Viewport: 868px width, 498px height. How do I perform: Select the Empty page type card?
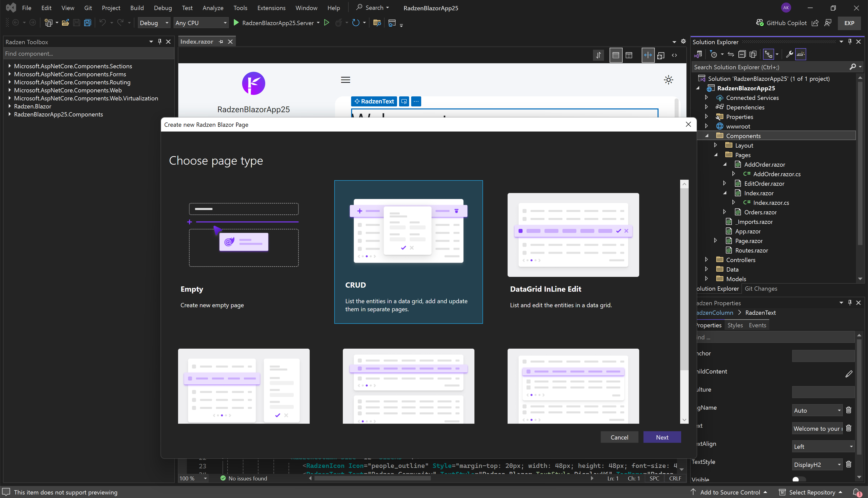pos(244,252)
